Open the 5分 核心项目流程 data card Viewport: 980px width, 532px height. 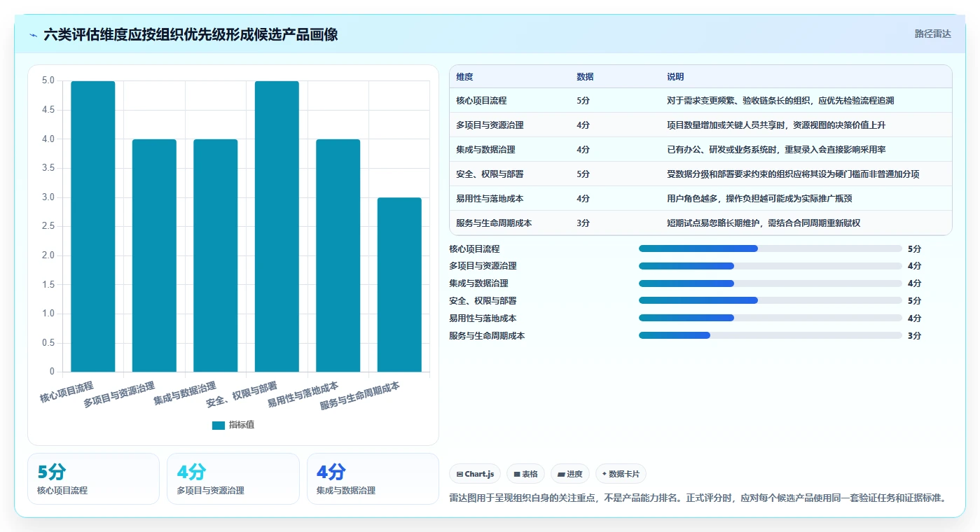click(93, 479)
